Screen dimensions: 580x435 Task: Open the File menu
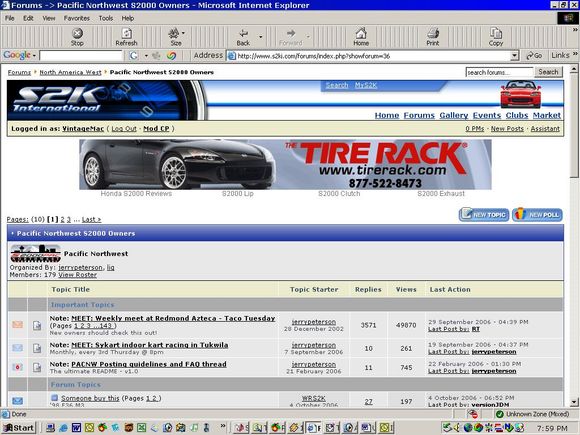tap(10, 18)
